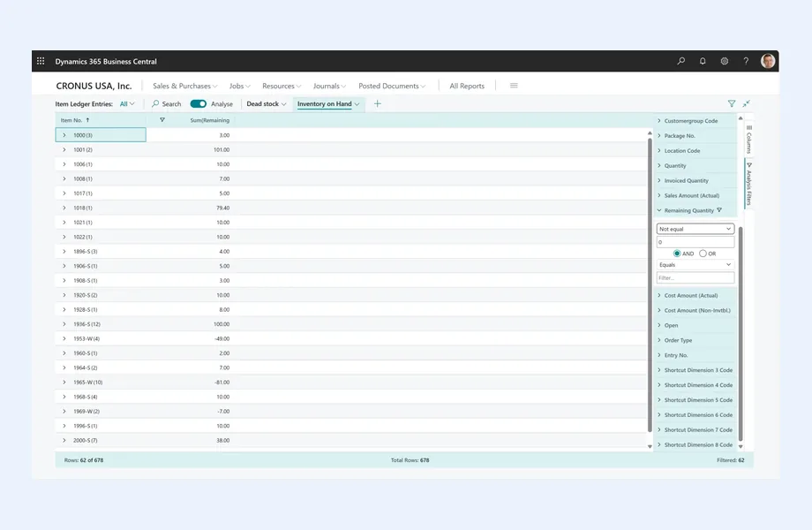The image size is (812, 530).
Task: Expand the item group row 1000 (3)
Action: click(x=64, y=135)
